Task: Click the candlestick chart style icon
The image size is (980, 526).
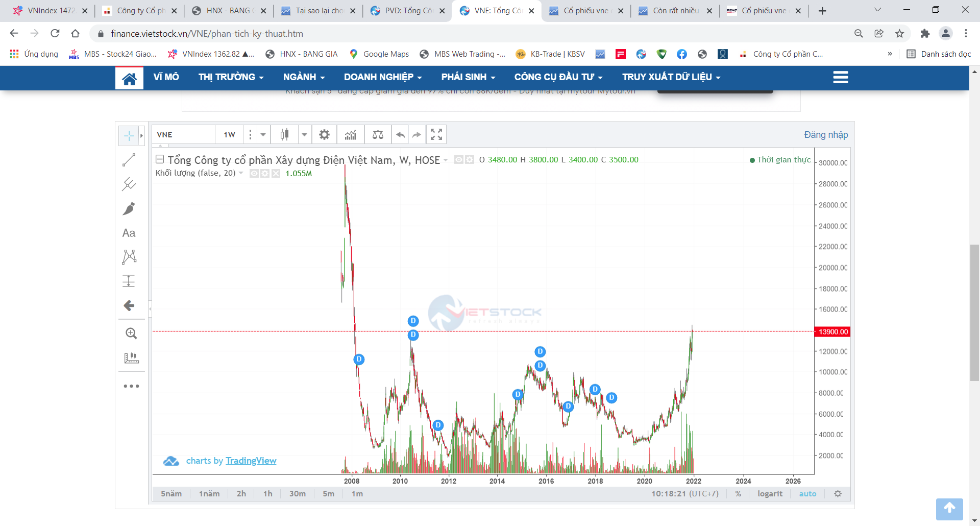Action: pyautogui.click(x=285, y=135)
